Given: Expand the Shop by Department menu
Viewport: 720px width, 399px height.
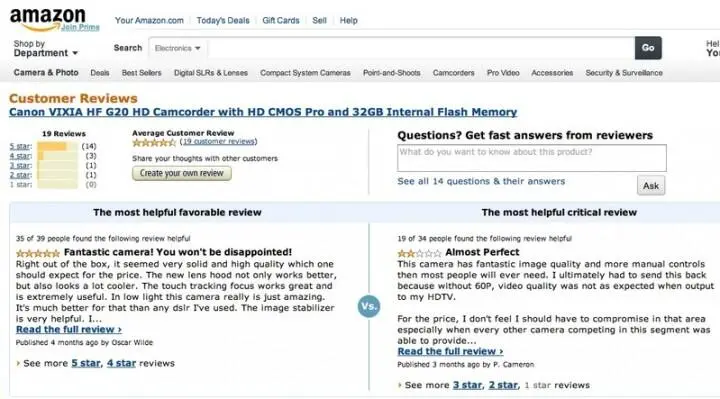Looking at the screenshot, I should pos(45,48).
